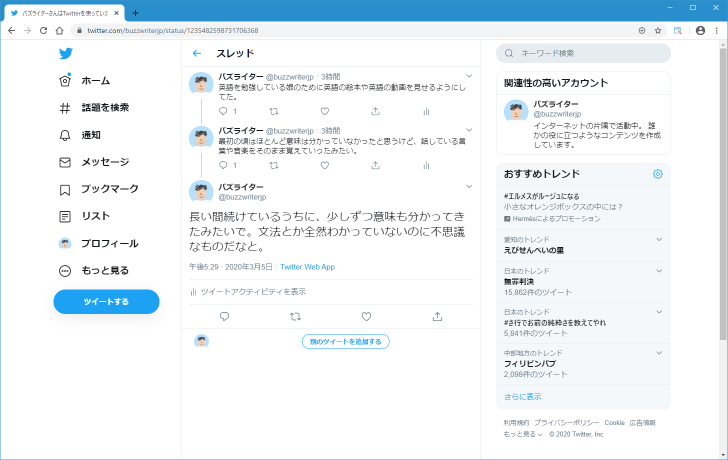Open browser home page icon
728x460 pixels.
[x=59, y=31]
